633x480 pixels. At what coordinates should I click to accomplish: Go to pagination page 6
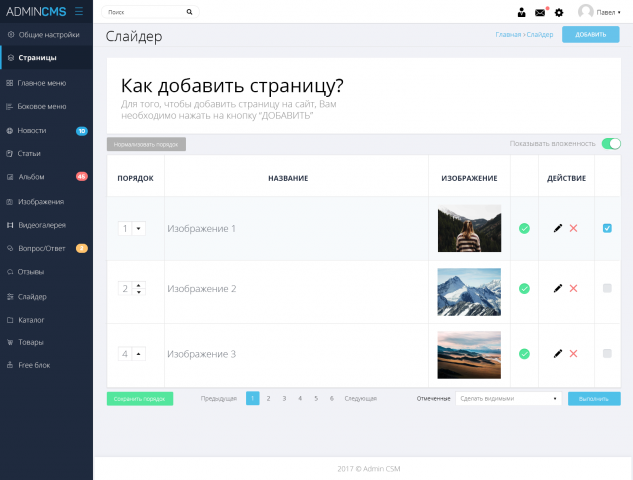pos(332,398)
